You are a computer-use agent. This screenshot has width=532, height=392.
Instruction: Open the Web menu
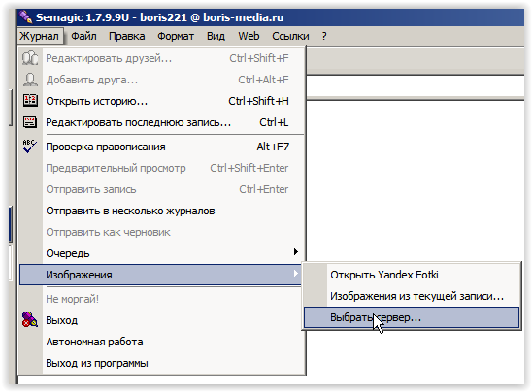(249, 36)
